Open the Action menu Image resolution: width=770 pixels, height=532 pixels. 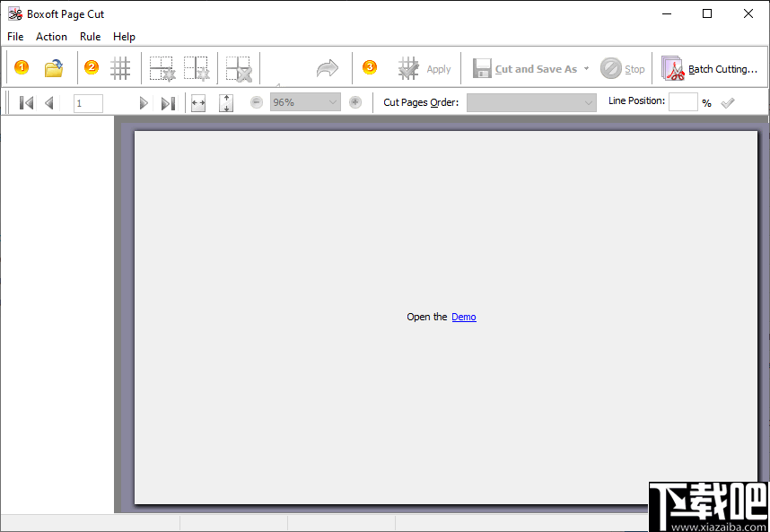tap(51, 37)
